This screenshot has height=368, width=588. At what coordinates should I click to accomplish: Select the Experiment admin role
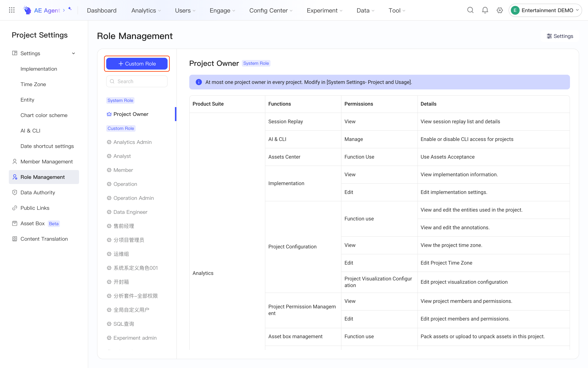[135, 338]
